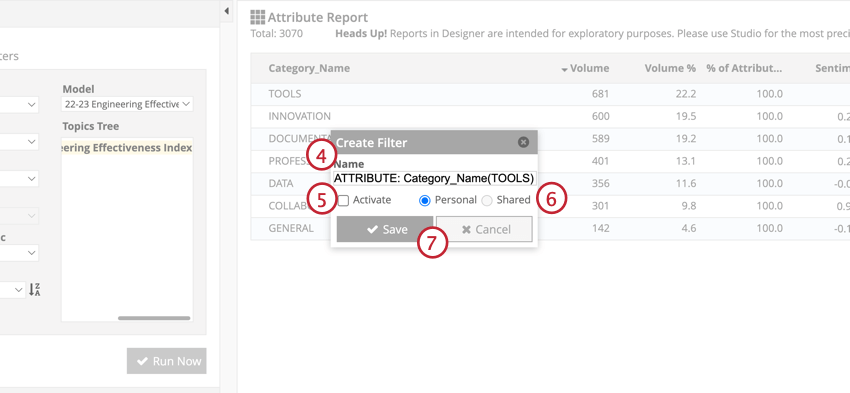
Task: Click the A-Z sort order icon
Action: tap(34, 289)
